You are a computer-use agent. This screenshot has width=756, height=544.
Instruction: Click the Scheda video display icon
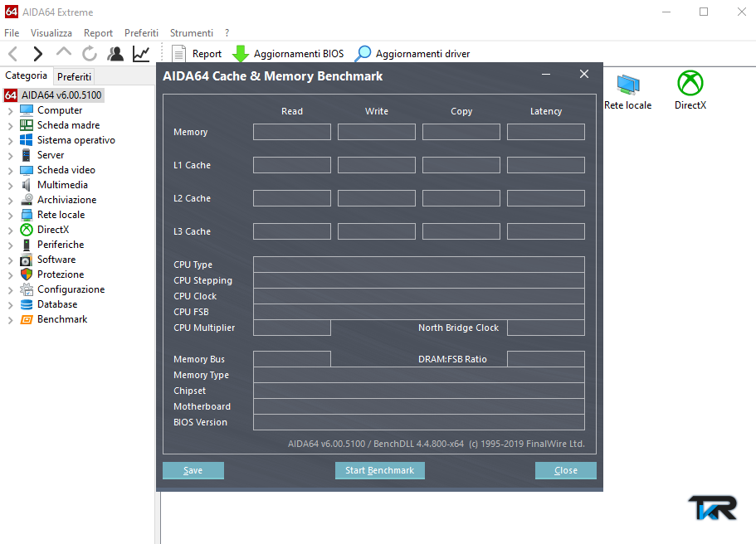[27, 170]
